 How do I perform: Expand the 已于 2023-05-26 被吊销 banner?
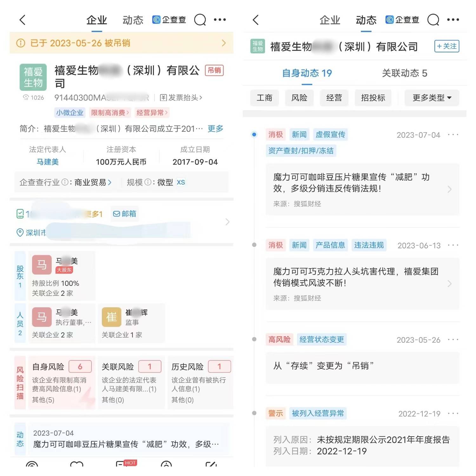click(122, 43)
